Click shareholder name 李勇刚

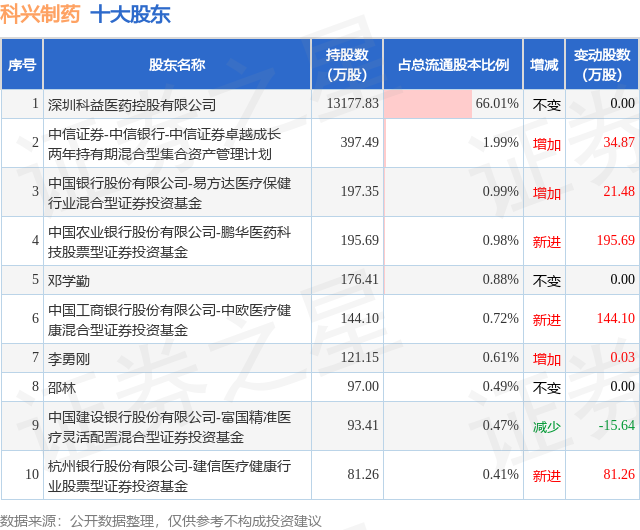pyautogui.click(x=69, y=359)
